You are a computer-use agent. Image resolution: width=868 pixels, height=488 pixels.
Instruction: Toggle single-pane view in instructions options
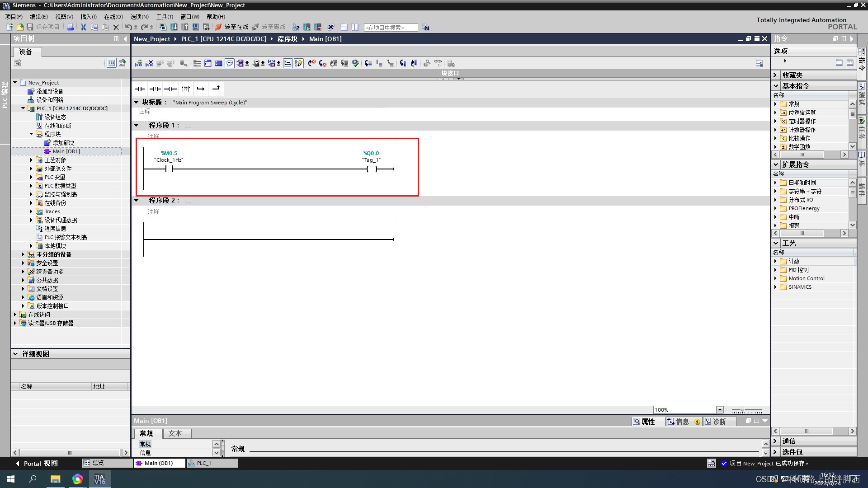pyautogui.click(x=839, y=62)
